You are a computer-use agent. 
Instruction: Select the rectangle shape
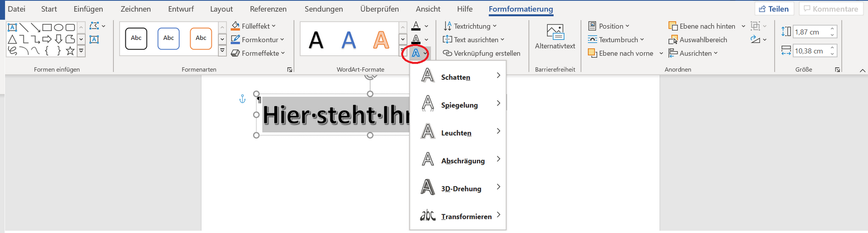[x=47, y=27]
